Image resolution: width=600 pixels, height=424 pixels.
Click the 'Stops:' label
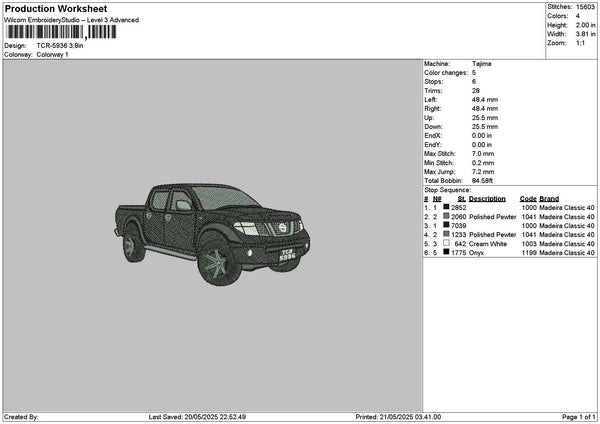434,82
